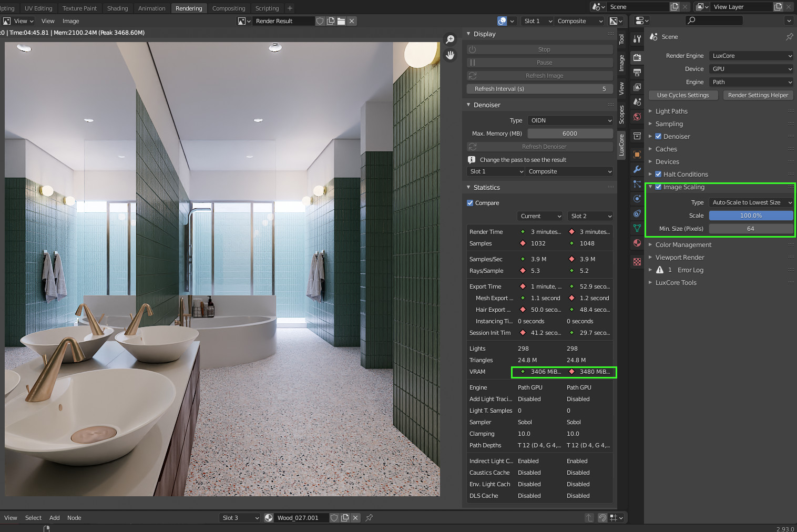Open the World properties tab

tap(637, 117)
